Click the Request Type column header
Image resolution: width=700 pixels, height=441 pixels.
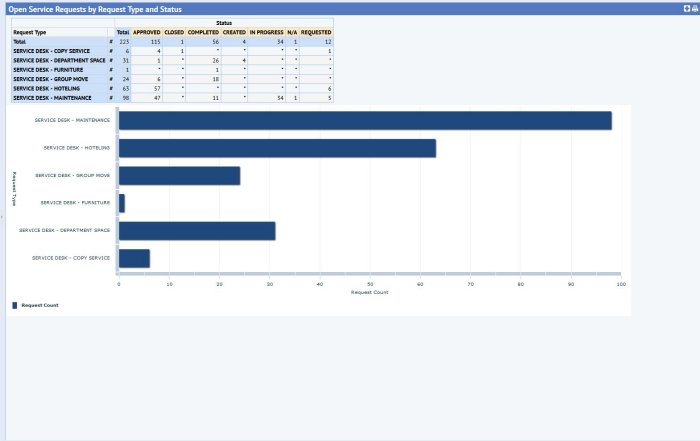point(30,32)
